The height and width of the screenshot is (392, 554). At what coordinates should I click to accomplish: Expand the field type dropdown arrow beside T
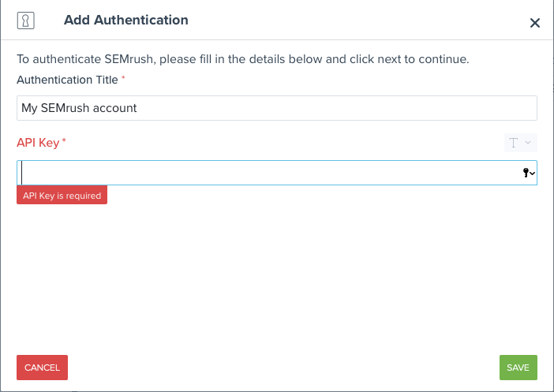coord(528,143)
